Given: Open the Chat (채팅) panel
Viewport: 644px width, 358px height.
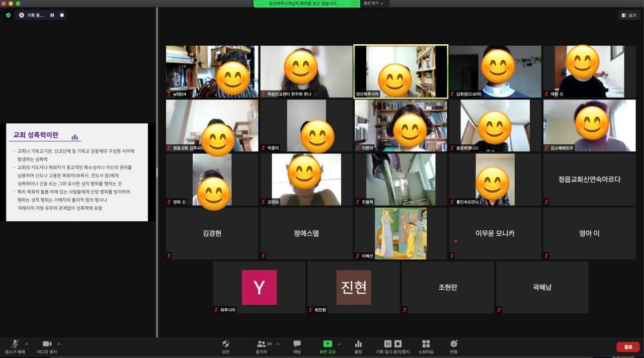Looking at the screenshot, I should (x=297, y=344).
